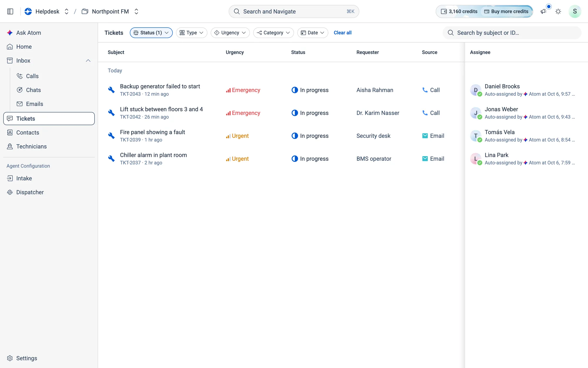Viewport: 588px width, 368px height.
Task: Click the Clear all filters link
Action: tap(343, 33)
